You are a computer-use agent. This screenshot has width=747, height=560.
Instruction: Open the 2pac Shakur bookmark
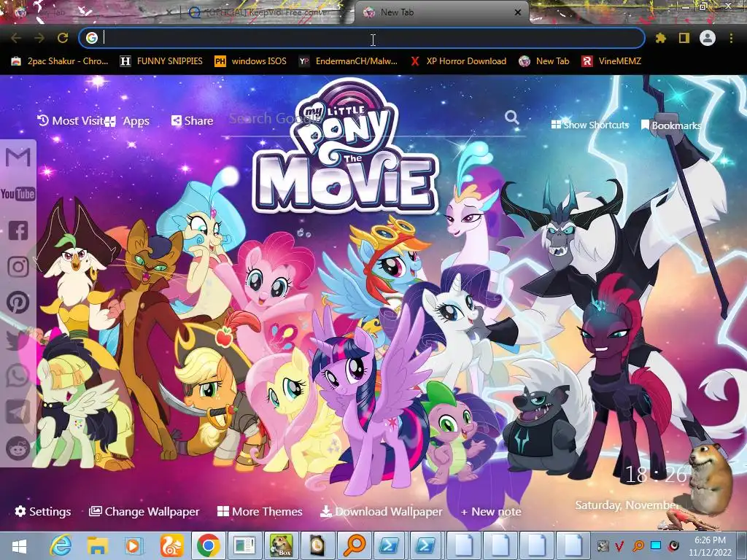click(x=60, y=61)
